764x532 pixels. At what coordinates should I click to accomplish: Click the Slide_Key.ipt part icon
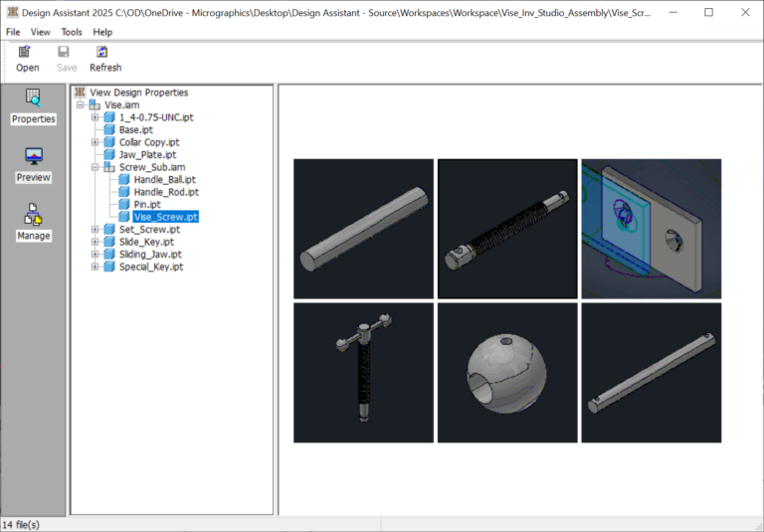click(x=109, y=242)
